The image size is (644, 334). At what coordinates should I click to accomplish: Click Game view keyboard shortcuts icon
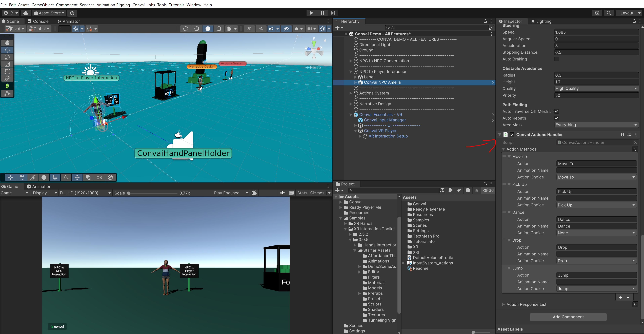[x=291, y=193]
